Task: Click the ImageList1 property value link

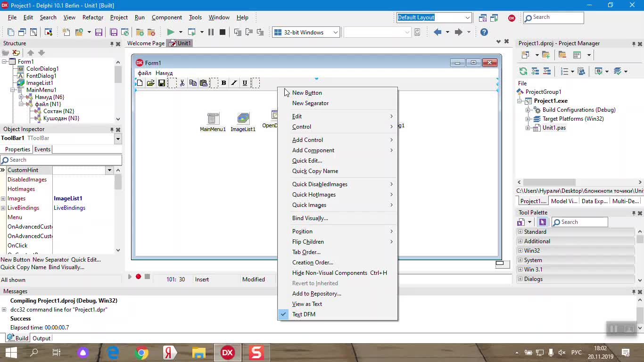Action: (68, 198)
